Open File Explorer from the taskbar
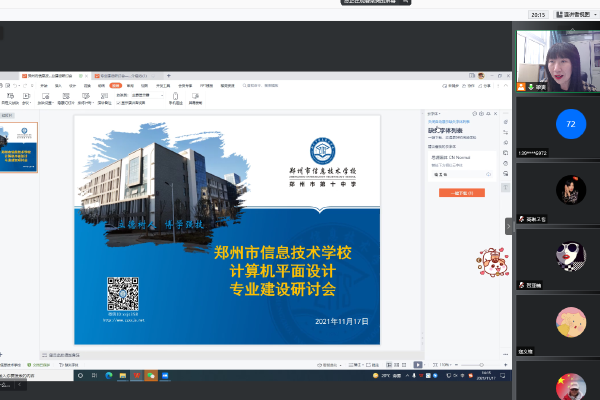600x400 pixels. [123, 376]
